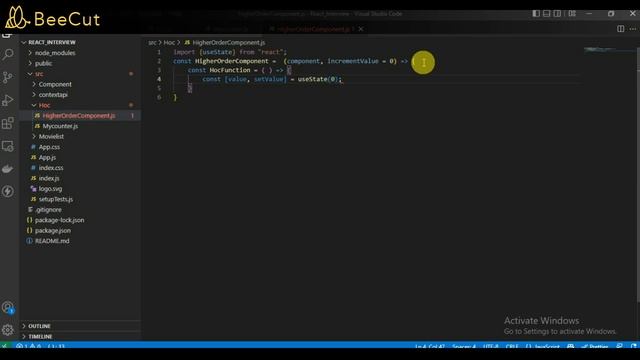Split the editor to the right
This screenshot has width=640, height=360.
620,29
